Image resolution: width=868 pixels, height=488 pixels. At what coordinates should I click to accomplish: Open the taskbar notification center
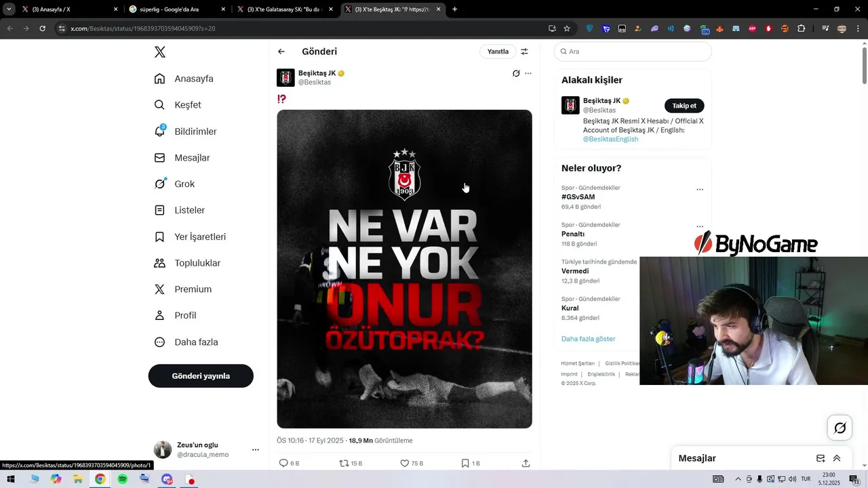pyautogui.click(x=854, y=479)
